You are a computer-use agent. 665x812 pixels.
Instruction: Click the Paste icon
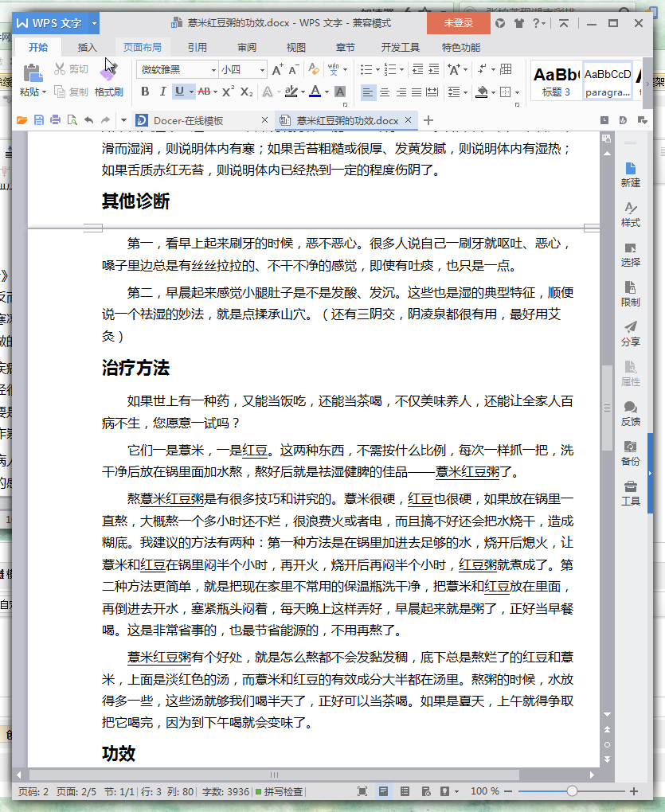33,73
